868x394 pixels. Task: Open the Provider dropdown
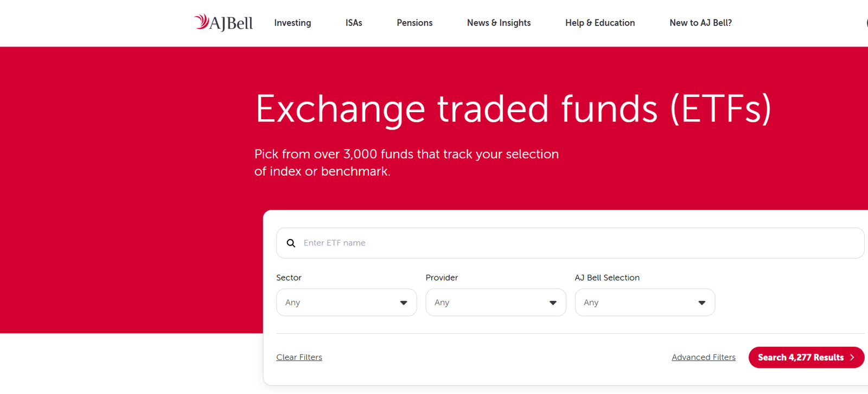pos(495,302)
